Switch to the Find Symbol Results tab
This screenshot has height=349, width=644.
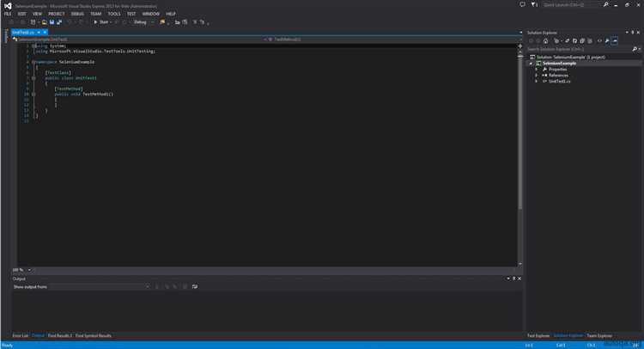tap(94, 335)
